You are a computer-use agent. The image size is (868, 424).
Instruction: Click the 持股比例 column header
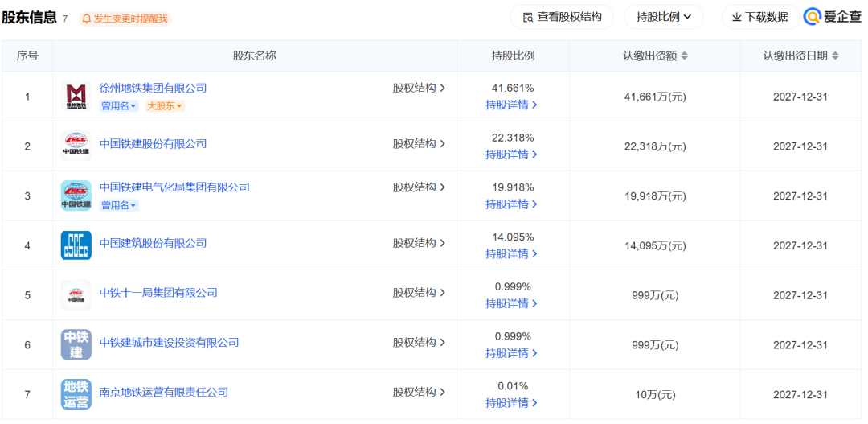513,56
